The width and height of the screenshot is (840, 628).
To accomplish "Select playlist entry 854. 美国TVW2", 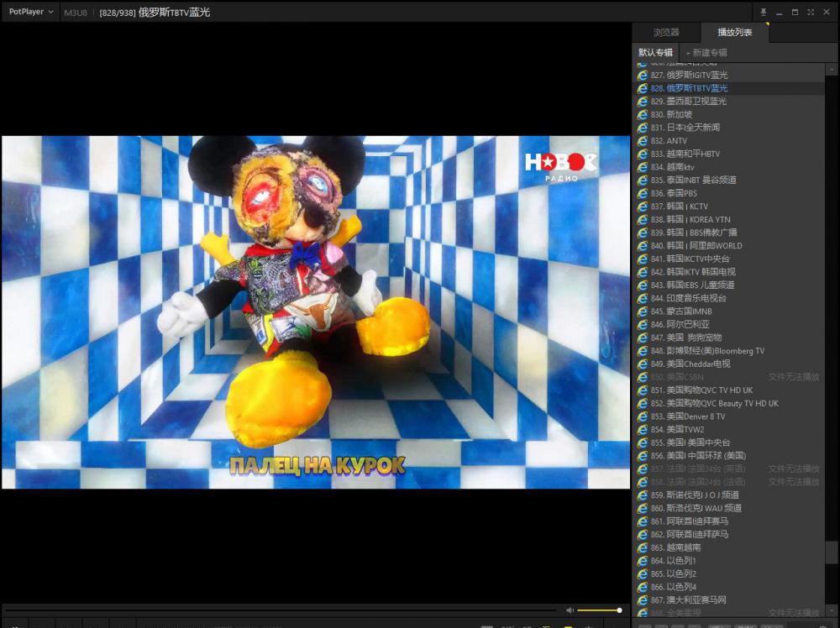I will coord(729,429).
